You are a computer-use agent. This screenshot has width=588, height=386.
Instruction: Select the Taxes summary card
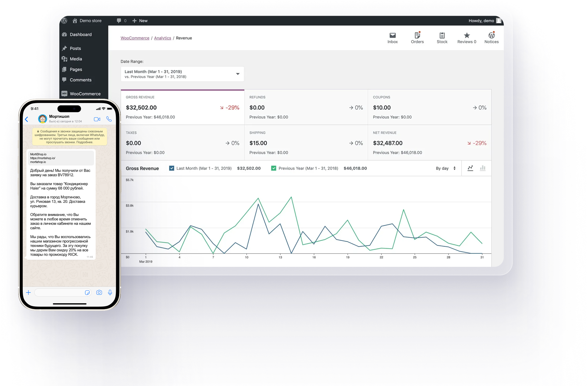tap(182, 143)
